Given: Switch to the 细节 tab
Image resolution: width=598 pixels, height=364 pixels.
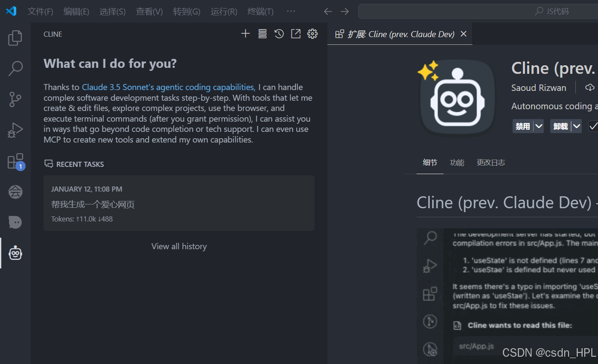Looking at the screenshot, I should click(x=430, y=163).
